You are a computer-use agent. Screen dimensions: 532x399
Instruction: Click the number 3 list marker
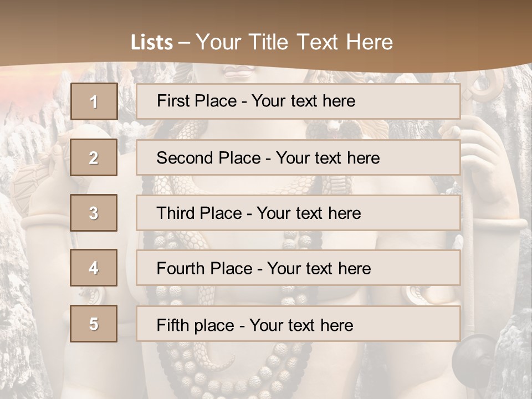coord(94,213)
